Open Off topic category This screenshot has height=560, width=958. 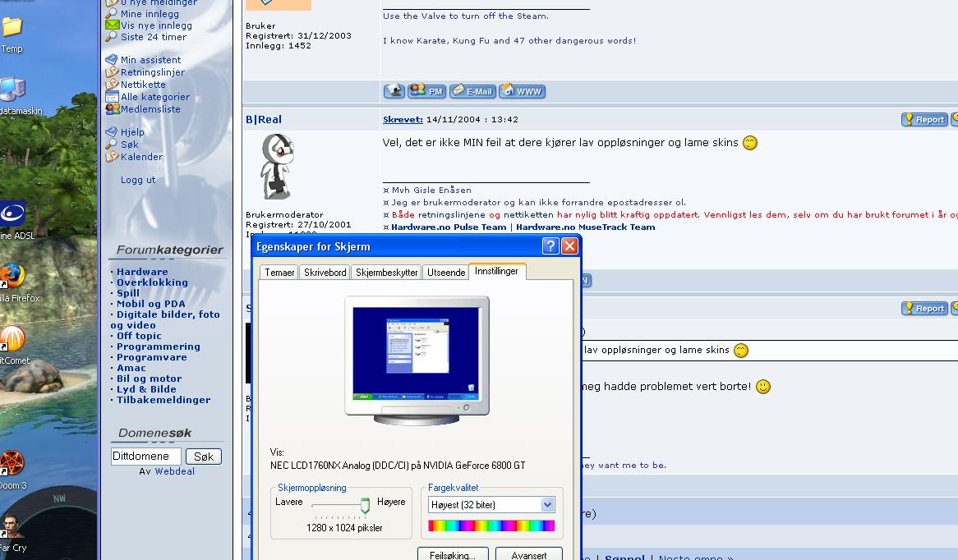click(x=139, y=335)
